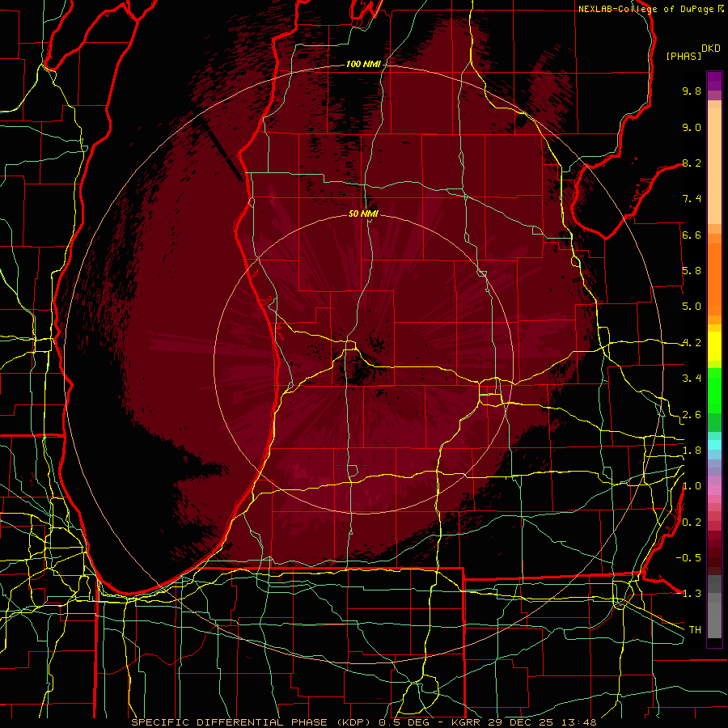Click the 8.2 value on the scale
Screen dimensions: 728x728
[692, 163]
